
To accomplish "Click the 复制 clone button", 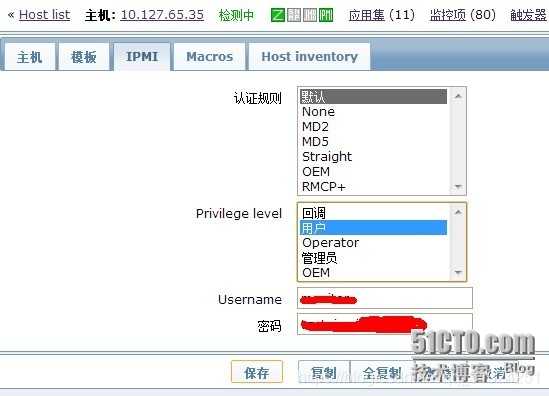I will (x=324, y=372).
